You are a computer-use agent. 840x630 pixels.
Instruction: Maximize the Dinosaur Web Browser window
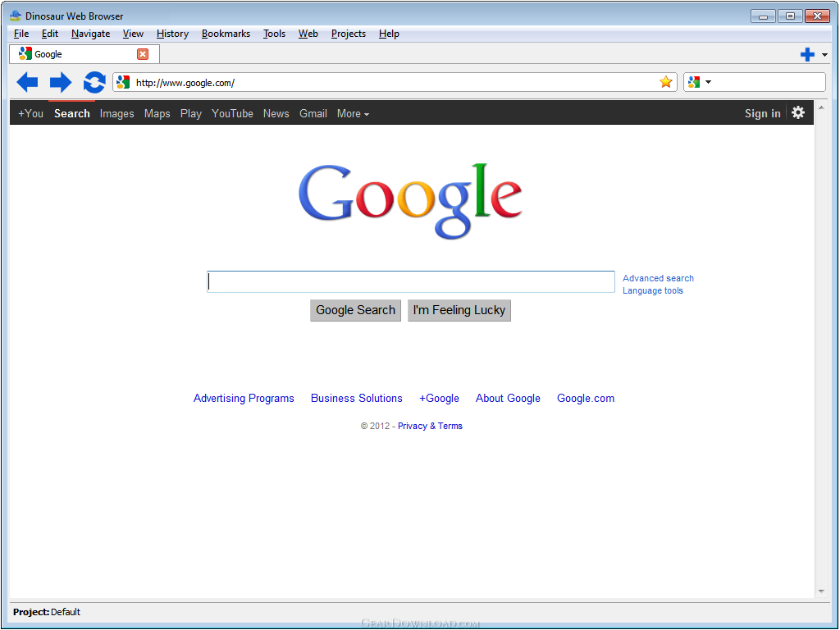(x=790, y=16)
